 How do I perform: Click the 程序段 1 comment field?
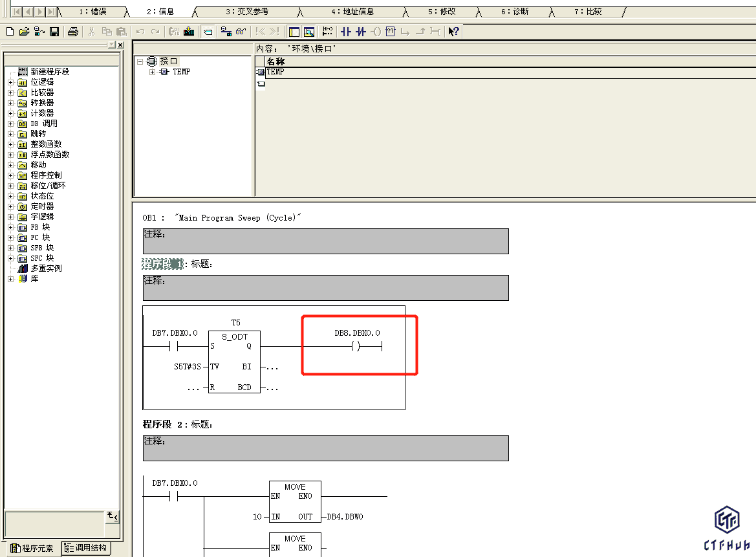tap(325, 288)
